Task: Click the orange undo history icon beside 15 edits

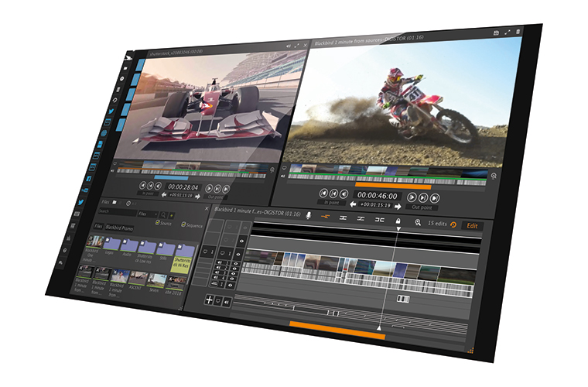Action: pos(453,225)
